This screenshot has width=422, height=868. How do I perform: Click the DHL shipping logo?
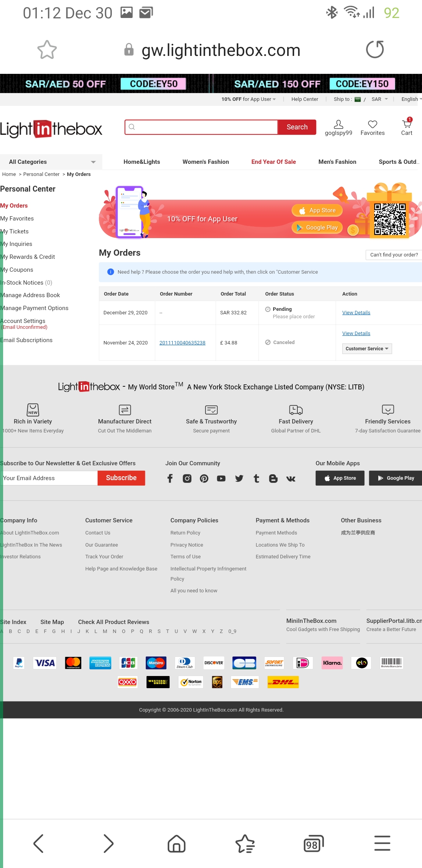pos(283,682)
